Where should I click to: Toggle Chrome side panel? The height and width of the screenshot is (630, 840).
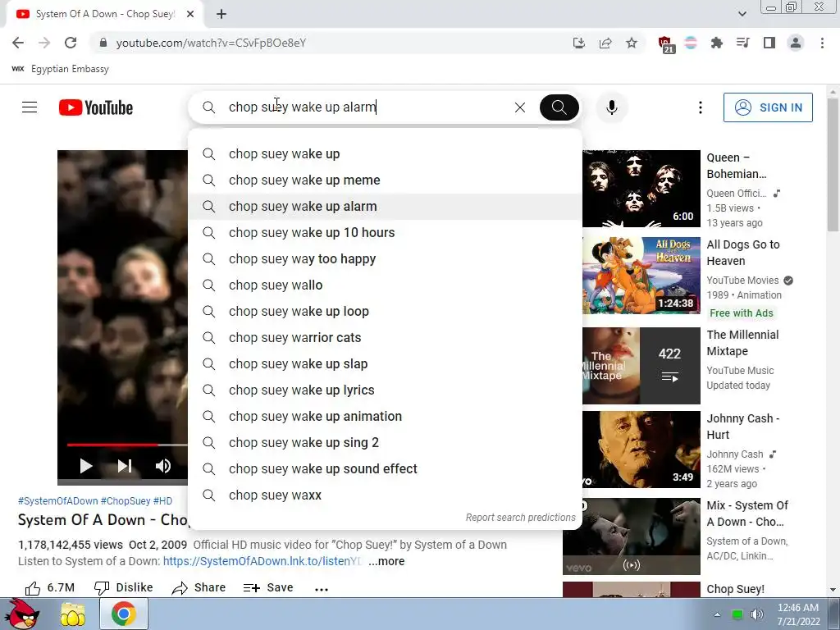(x=769, y=43)
